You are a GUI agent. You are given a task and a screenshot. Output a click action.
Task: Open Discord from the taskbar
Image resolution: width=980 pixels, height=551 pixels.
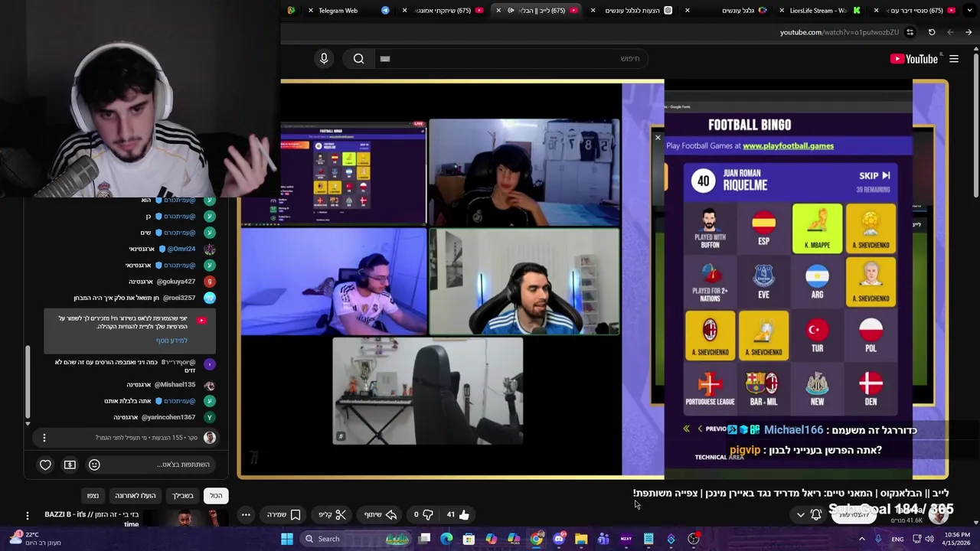pyautogui.click(x=559, y=539)
